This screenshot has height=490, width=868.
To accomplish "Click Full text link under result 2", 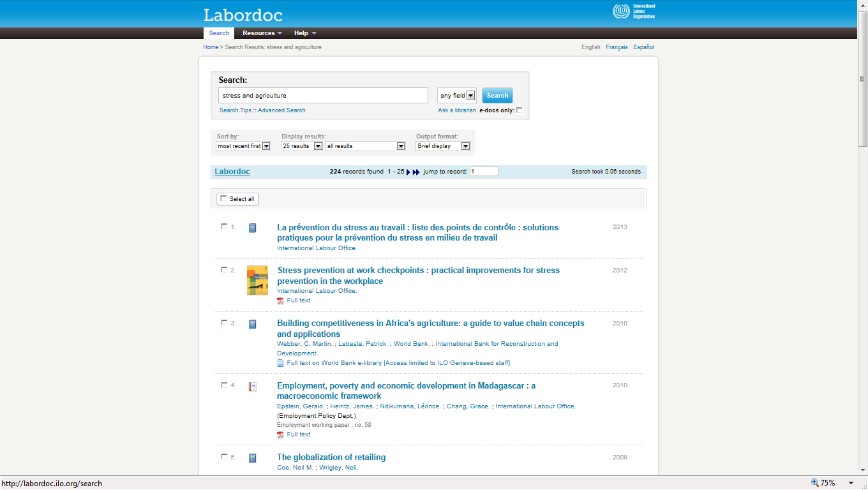I will tap(299, 301).
